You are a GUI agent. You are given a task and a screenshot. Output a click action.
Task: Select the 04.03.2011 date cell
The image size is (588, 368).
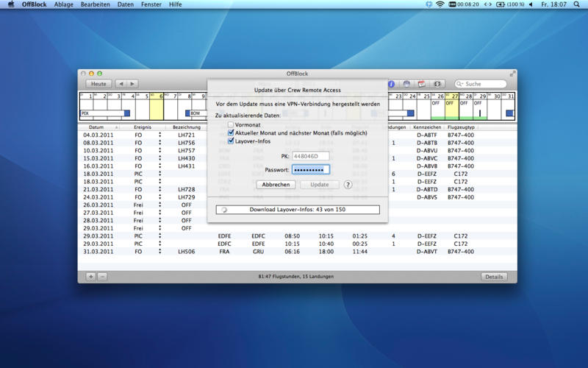98,135
